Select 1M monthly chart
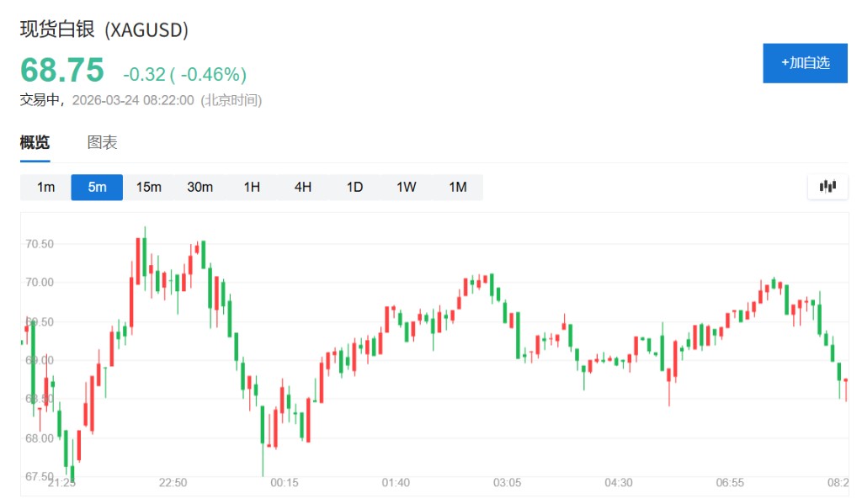Screen dimensions: 862x504 pyautogui.click(x=457, y=187)
